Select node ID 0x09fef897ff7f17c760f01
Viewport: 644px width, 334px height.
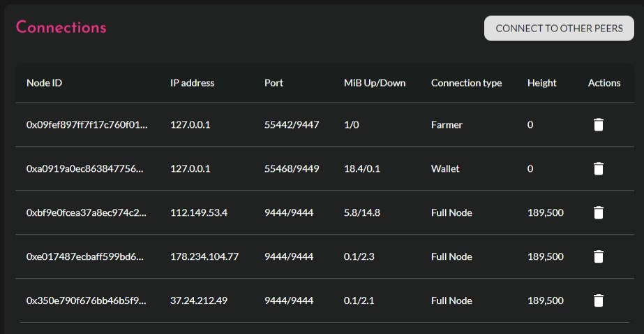[x=87, y=124]
